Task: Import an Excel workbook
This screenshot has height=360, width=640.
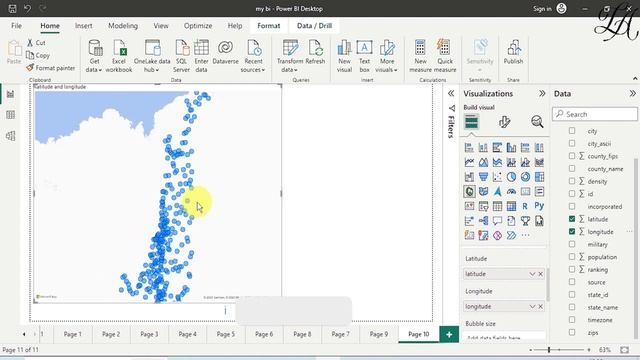Action: [x=119, y=56]
